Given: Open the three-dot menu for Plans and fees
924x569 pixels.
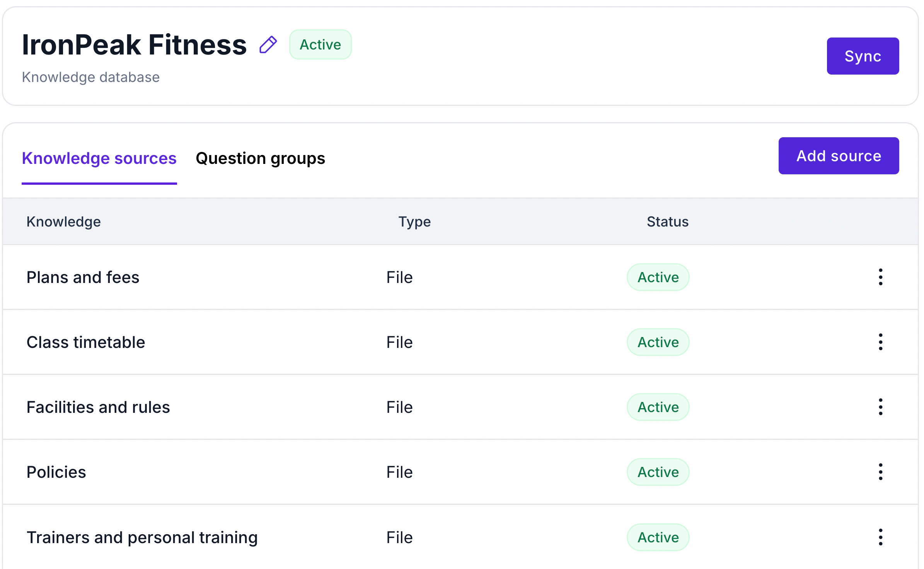Looking at the screenshot, I should 880,277.
